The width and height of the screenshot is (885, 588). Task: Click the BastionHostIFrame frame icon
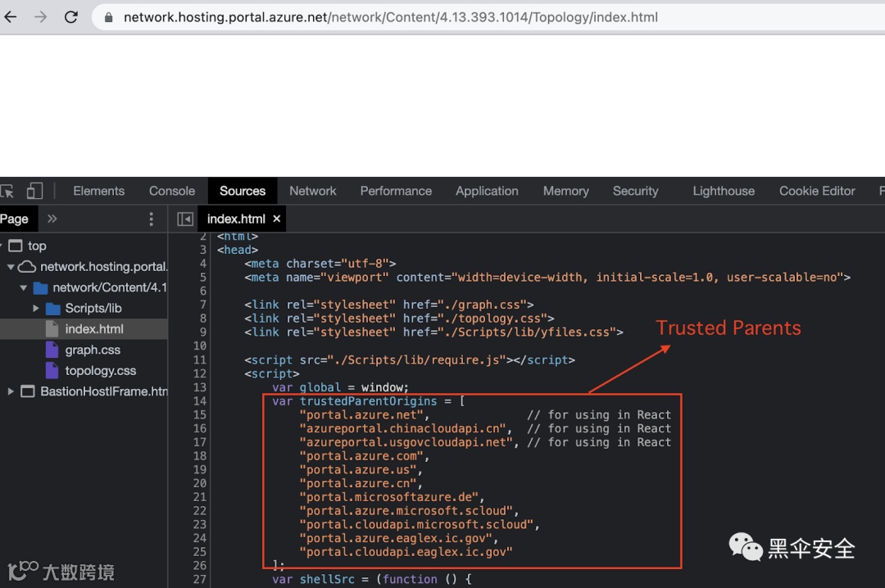(x=28, y=391)
